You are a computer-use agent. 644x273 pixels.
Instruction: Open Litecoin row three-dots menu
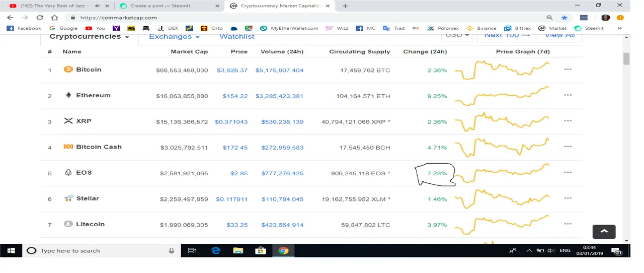[x=568, y=224]
